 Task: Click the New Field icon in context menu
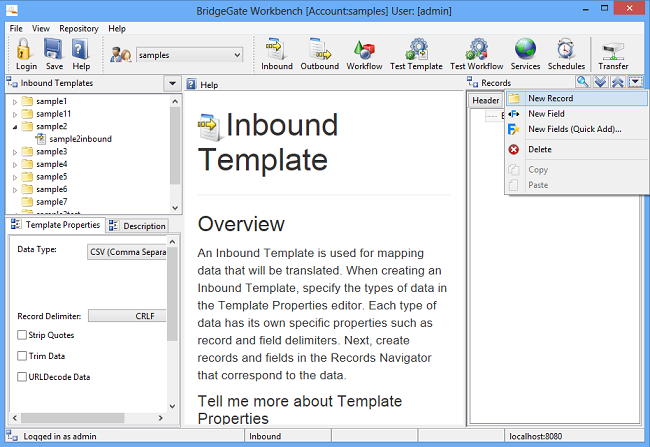point(514,114)
